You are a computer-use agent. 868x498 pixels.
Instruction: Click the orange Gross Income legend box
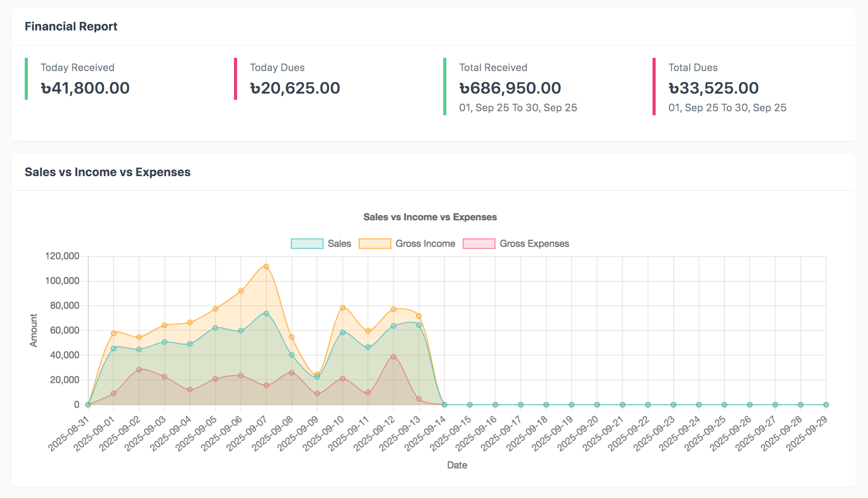pyautogui.click(x=375, y=244)
